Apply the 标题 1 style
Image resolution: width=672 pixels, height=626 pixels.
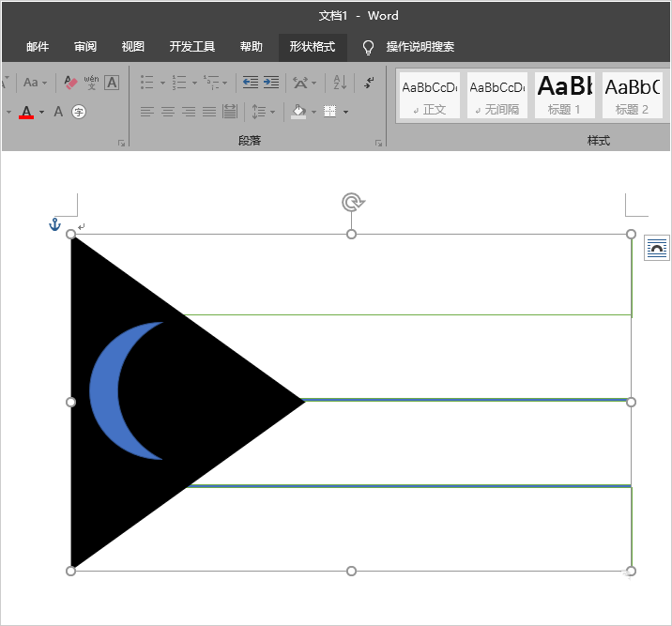(x=564, y=95)
